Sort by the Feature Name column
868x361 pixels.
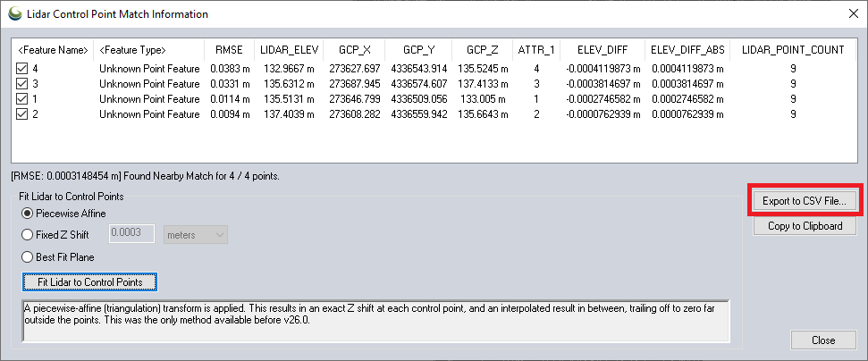tap(53, 50)
